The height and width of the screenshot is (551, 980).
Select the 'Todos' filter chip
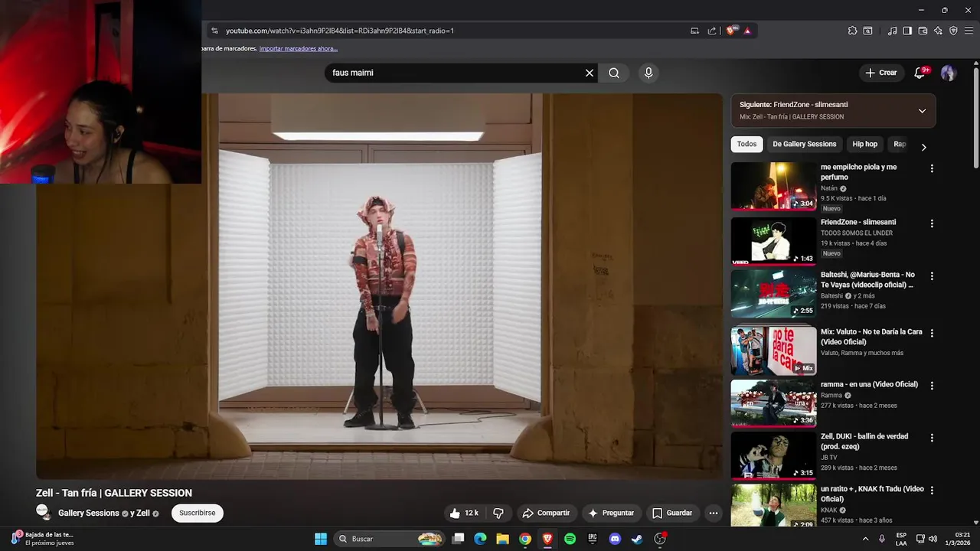point(746,144)
